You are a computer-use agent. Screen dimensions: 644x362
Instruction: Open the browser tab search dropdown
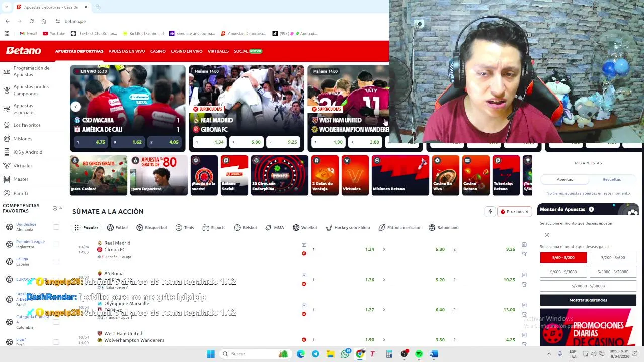click(x=7, y=7)
